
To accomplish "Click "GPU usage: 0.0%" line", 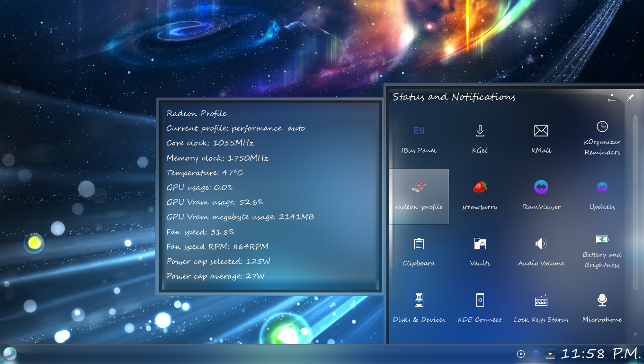I will point(199,187).
